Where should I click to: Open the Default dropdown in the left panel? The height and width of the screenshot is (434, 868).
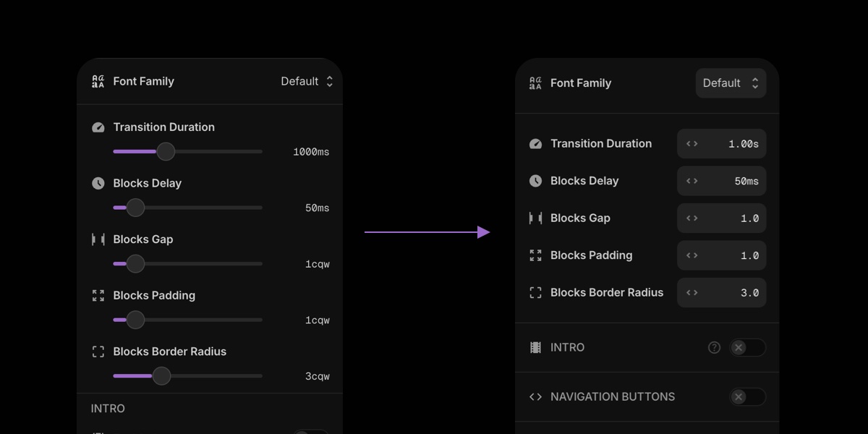point(306,81)
